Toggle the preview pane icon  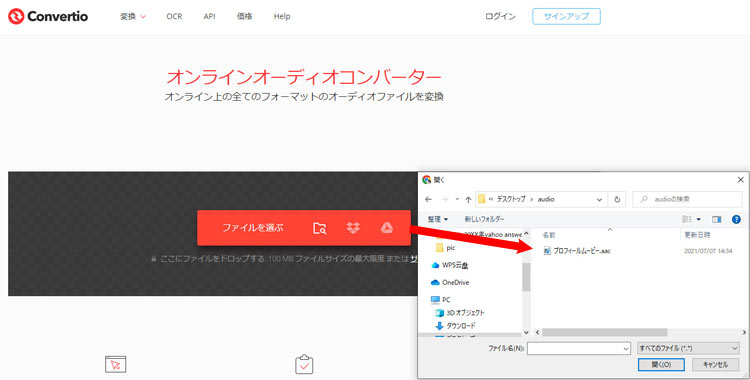[x=717, y=219]
